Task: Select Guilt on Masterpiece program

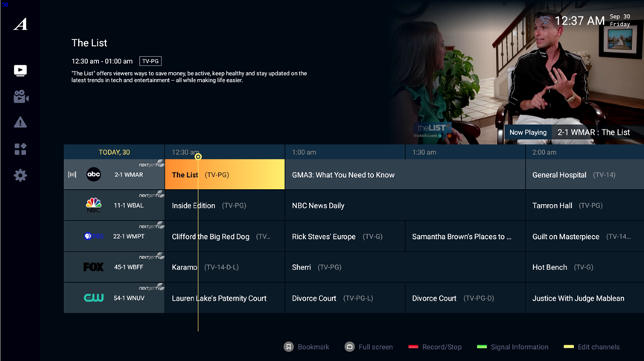Action: (585, 236)
